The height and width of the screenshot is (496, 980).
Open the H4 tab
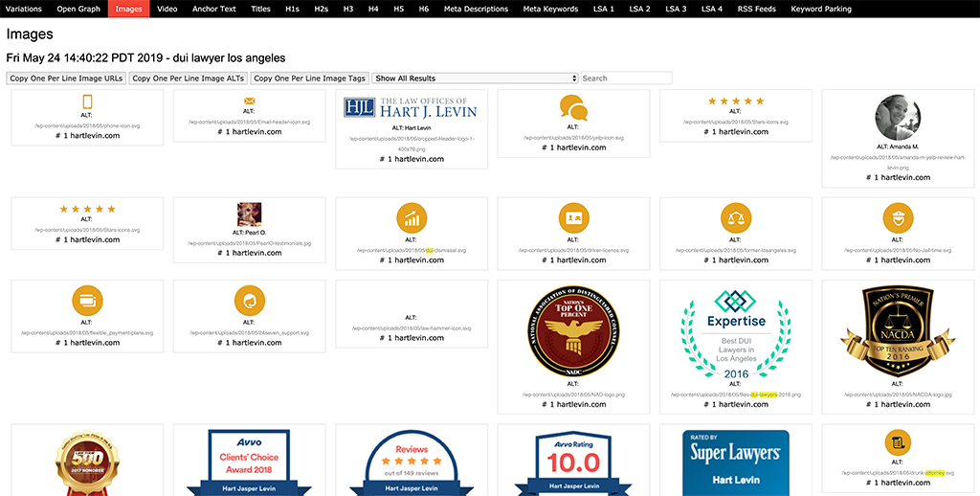(373, 9)
